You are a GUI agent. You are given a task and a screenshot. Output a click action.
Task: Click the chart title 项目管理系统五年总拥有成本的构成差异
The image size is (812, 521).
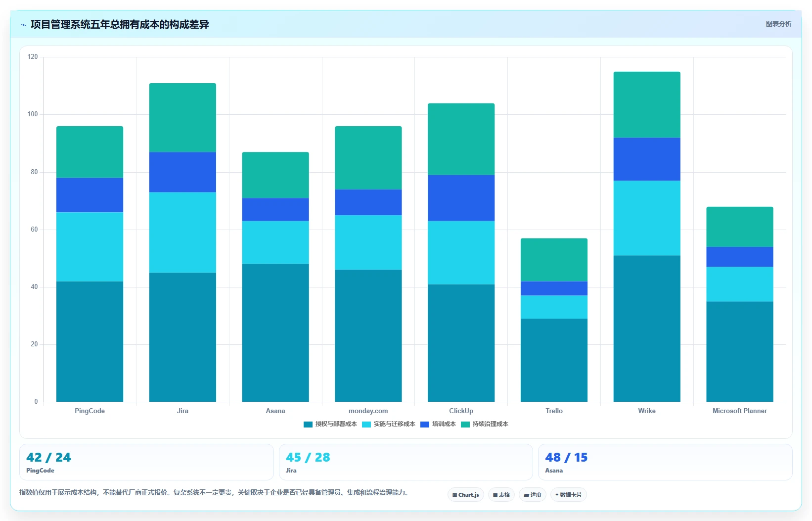(x=120, y=24)
